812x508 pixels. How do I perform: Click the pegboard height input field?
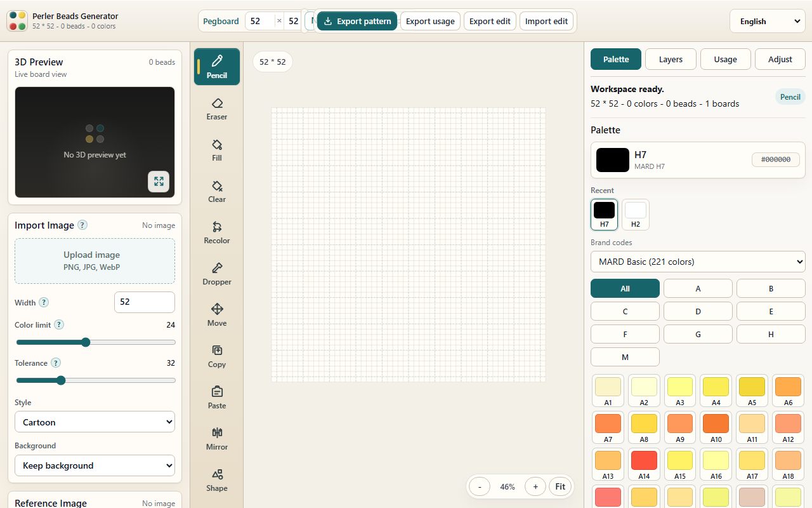click(293, 21)
